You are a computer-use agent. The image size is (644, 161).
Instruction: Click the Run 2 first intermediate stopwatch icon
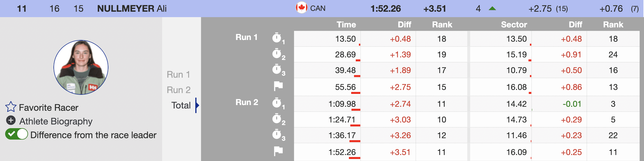click(277, 103)
